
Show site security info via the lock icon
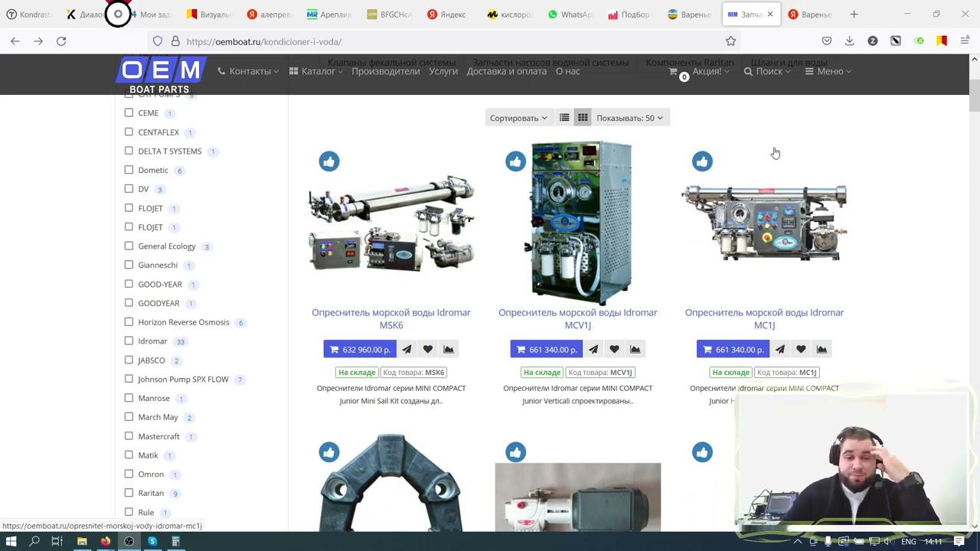coord(175,41)
